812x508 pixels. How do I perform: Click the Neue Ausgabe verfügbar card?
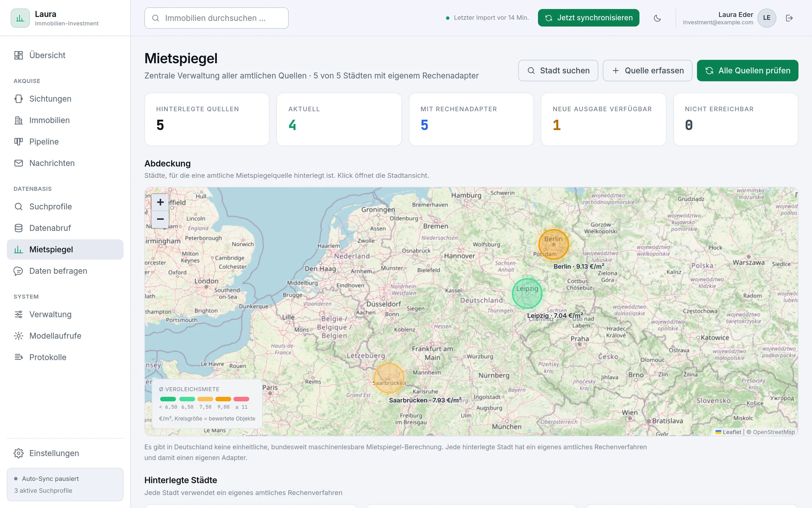point(603,119)
